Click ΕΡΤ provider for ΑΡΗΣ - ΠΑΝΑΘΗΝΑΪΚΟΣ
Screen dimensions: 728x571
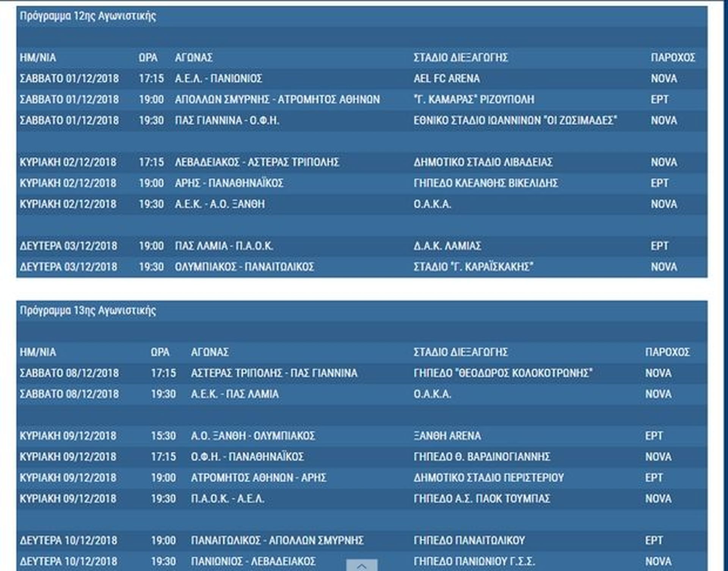pos(660,183)
